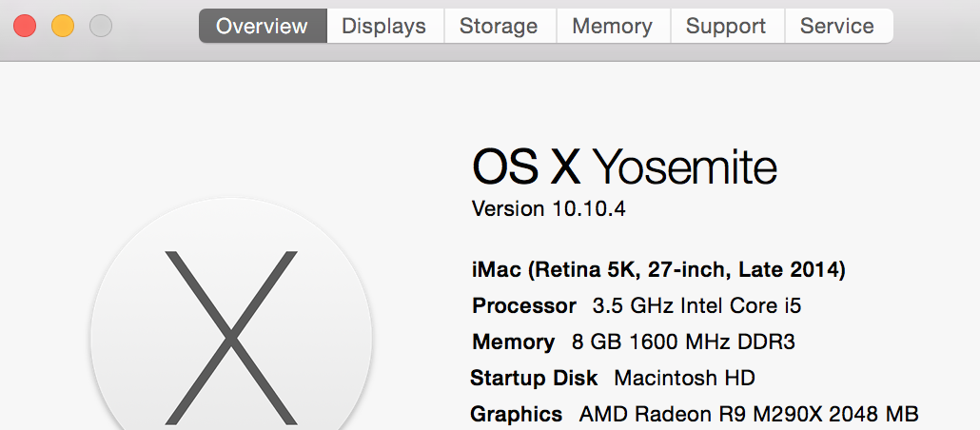
Task: Click the iMac Retina 5K model name
Action: click(658, 270)
